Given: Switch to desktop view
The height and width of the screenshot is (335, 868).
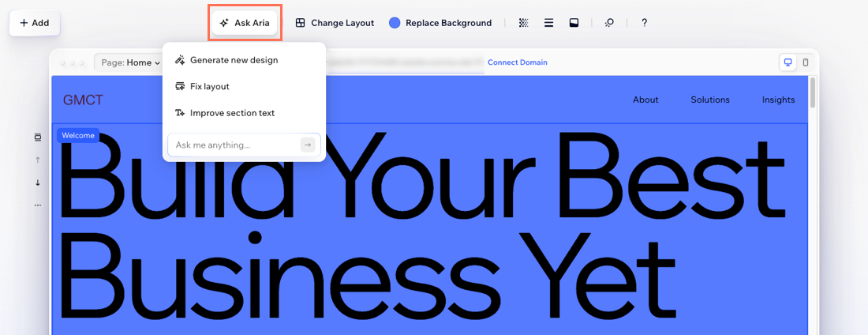Looking at the screenshot, I should pos(787,62).
